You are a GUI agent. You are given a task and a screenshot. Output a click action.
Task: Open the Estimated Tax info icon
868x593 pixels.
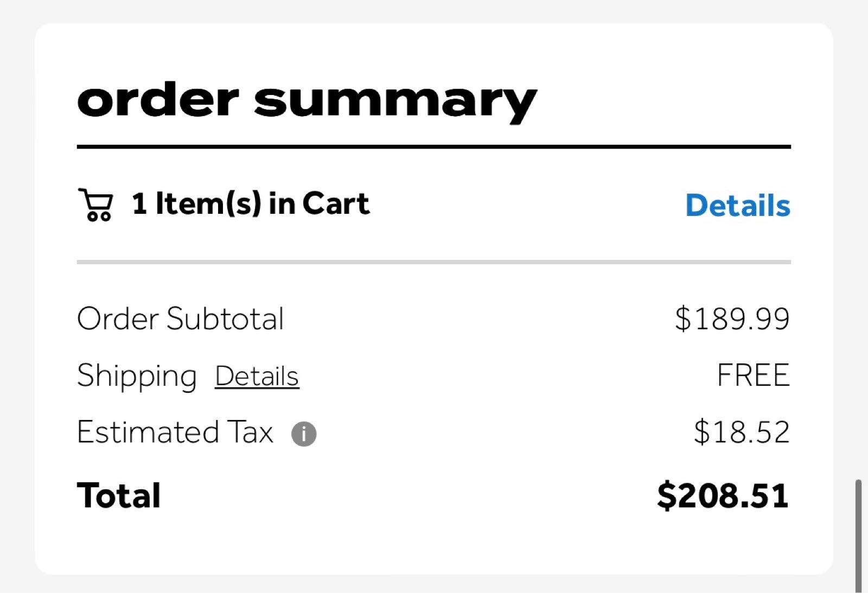coord(304,434)
